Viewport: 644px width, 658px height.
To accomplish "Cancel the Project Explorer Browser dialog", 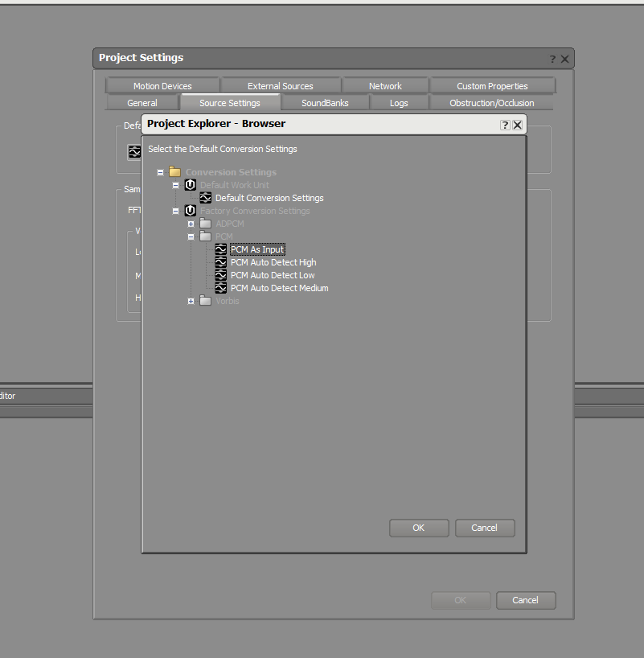I will 485,528.
